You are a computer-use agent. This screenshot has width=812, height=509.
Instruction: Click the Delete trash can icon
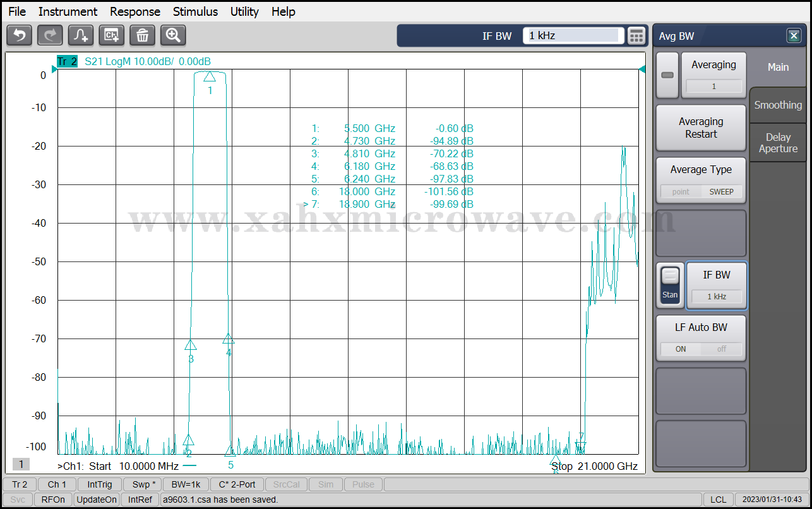[x=142, y=35]
